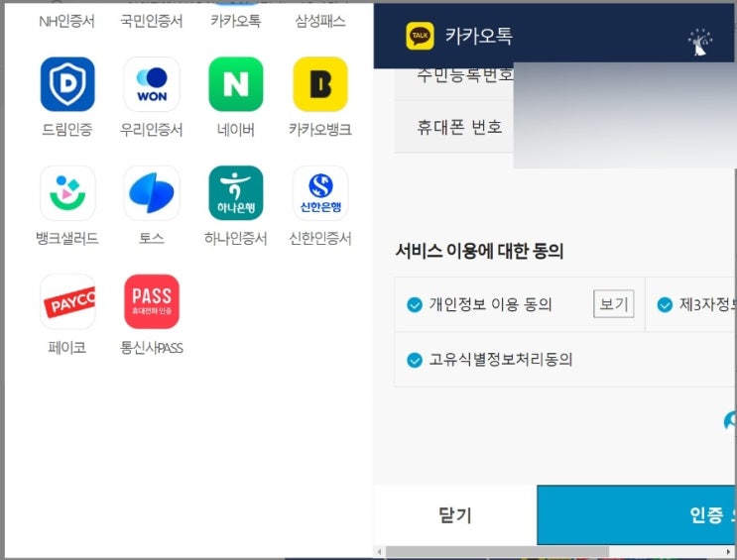Click the celebration figure icon in header
This screenshot has height=560, width=737.
(700, 43)
